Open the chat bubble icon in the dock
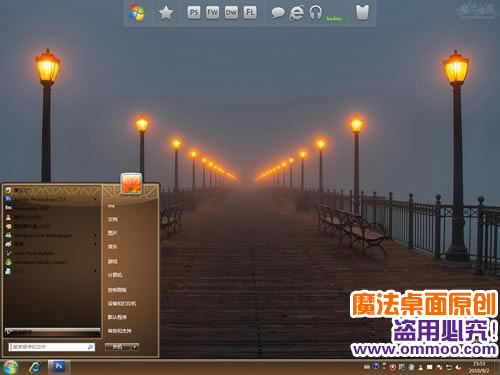The image size is (500, 375). 278,13
